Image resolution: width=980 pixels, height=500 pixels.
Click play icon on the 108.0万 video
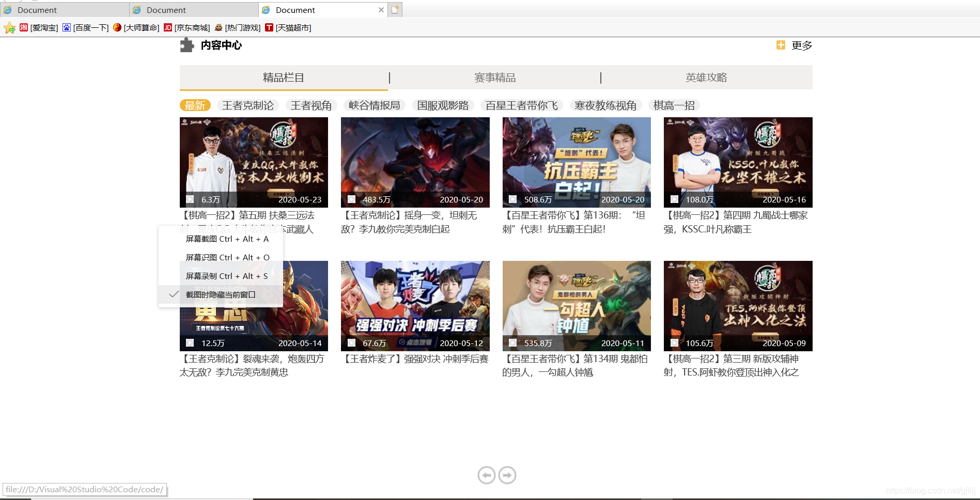(674, 199)
